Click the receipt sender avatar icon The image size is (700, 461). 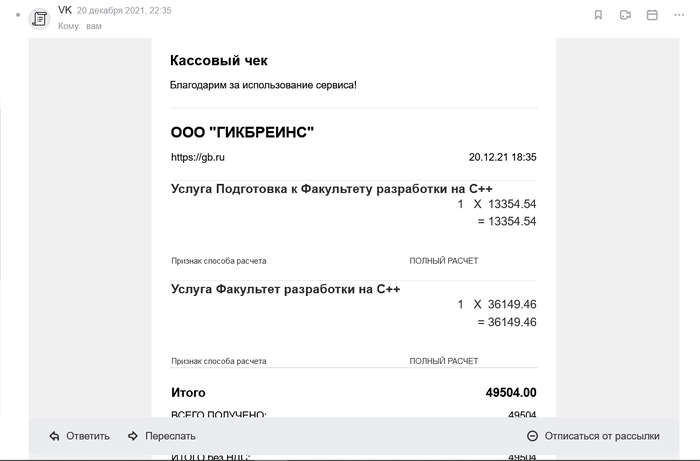[x=40, y=18]
